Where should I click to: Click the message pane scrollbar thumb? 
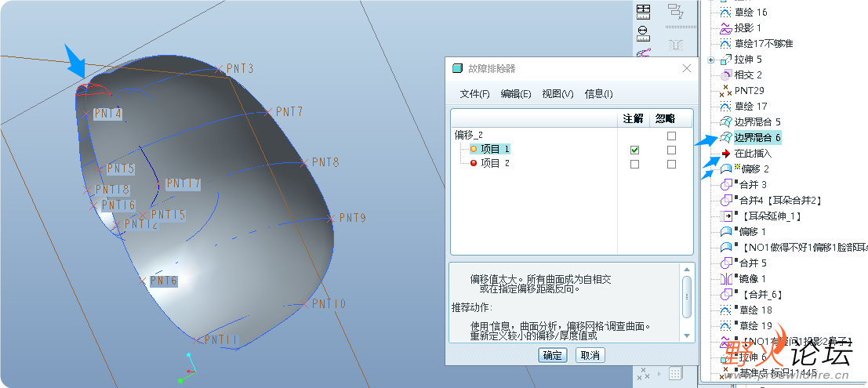[686, 297]
